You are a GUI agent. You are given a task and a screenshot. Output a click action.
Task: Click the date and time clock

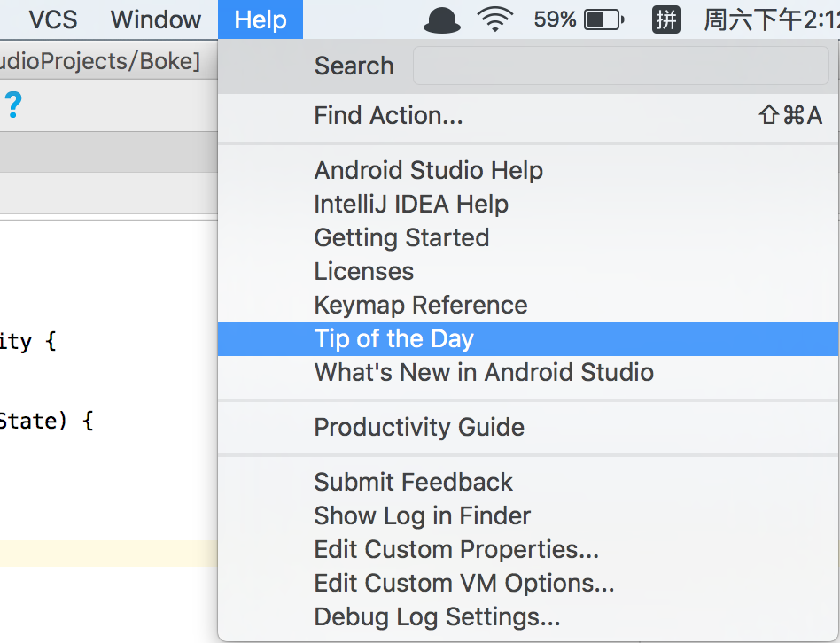(772, 19)
